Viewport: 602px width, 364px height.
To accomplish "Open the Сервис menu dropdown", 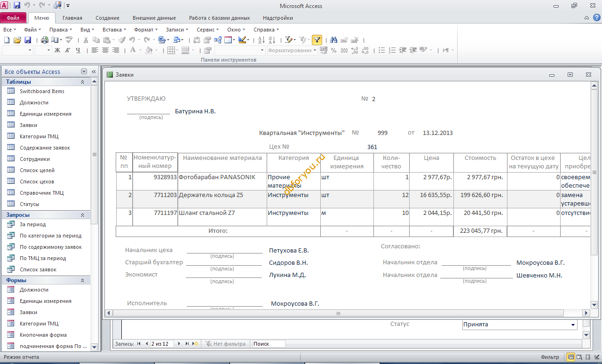I will point(207,30).
